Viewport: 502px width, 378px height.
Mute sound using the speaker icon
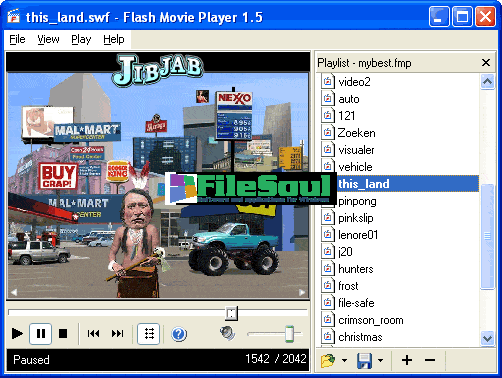pyautogui.click(x=228, y=333)
